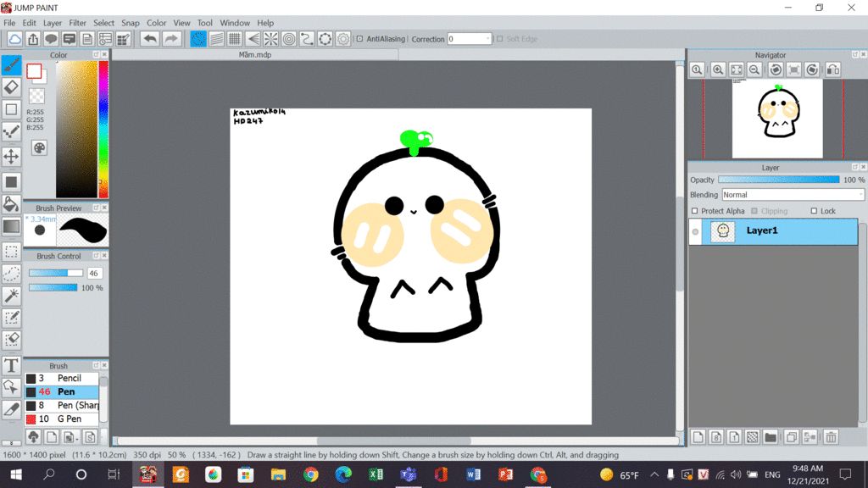Click the brush size slider
The image size is (868, 488).
[55, 274]
